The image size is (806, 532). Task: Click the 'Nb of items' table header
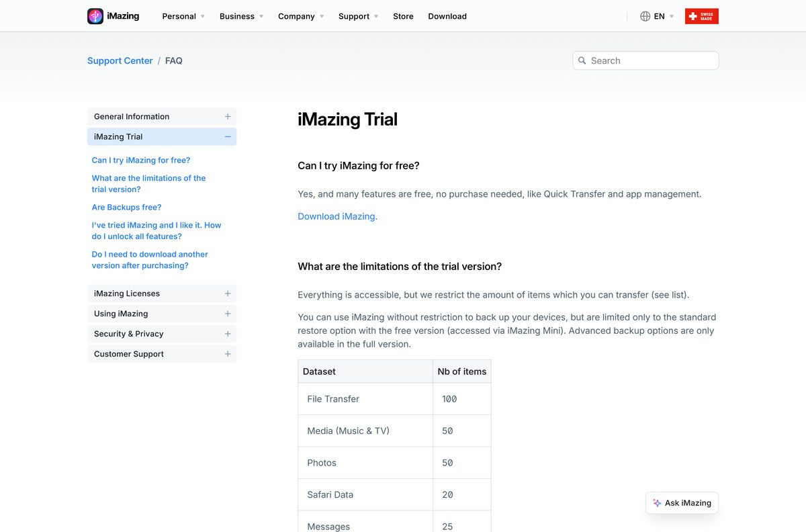[462, 371]
